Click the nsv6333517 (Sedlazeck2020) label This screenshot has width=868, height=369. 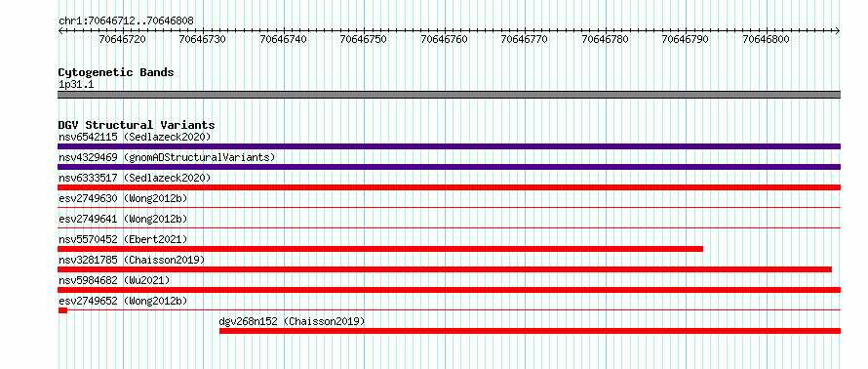coord(135,178)
